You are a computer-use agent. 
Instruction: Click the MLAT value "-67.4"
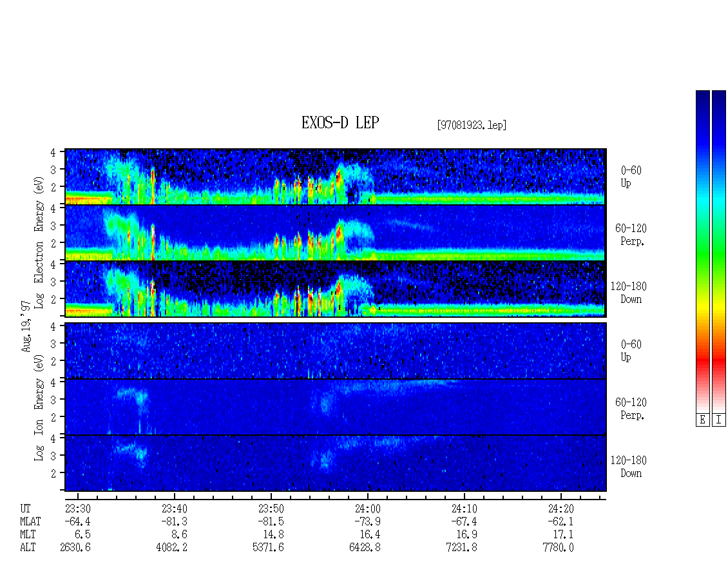464,521
